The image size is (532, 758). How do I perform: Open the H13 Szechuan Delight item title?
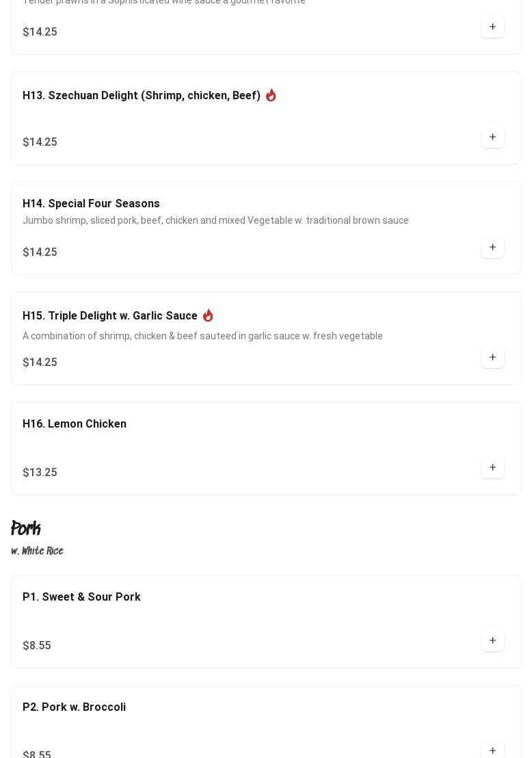point(141,96)
